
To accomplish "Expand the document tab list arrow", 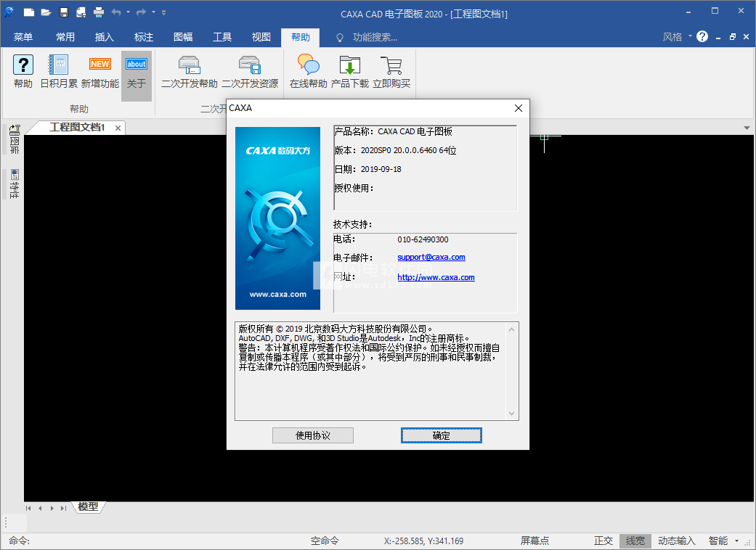I will 747,128.
